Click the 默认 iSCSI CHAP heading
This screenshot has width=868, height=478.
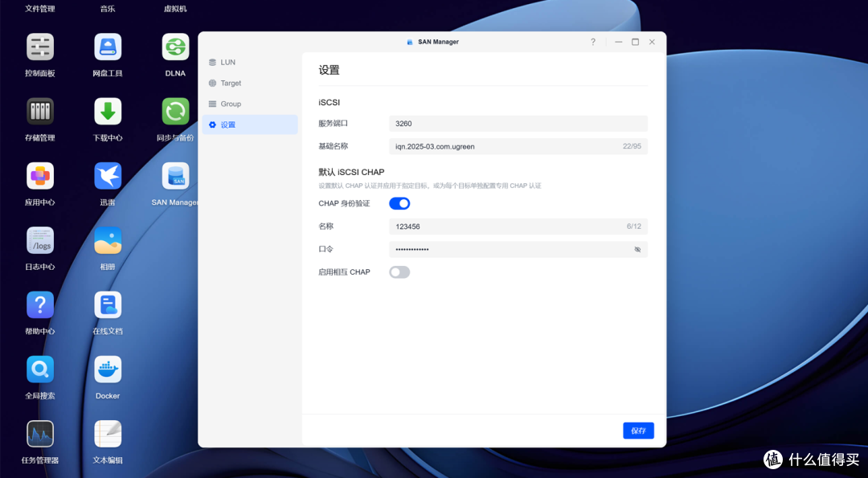click(351, 172)
